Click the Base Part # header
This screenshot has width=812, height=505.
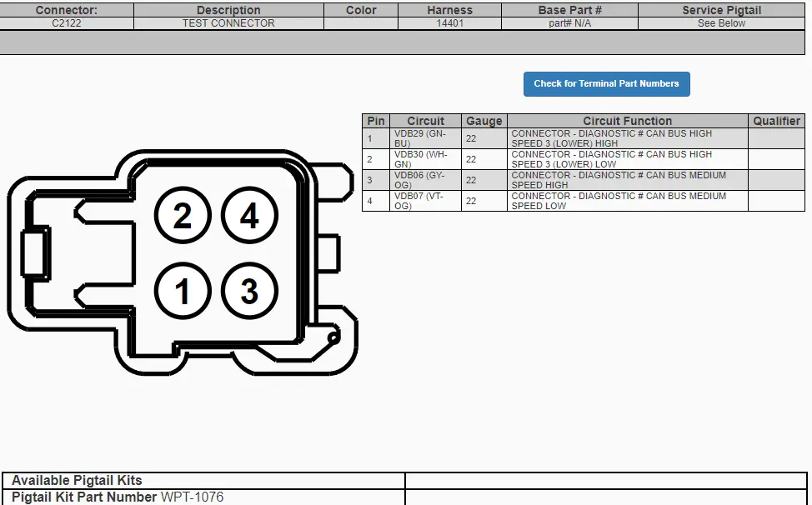click(569, 10)
